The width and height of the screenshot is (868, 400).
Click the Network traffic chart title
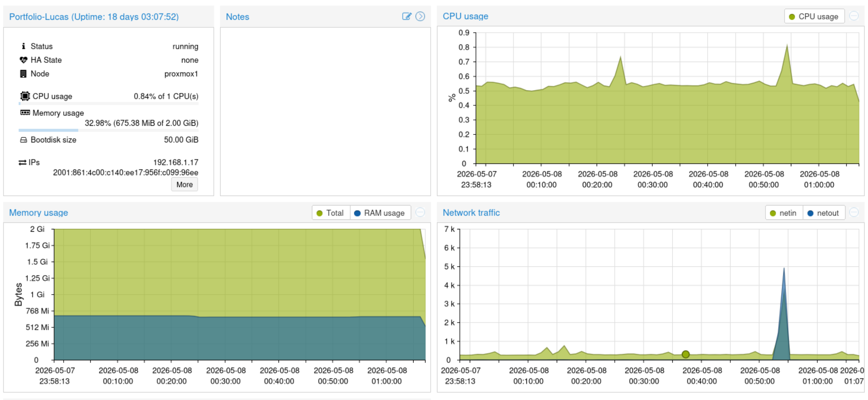tap(471, 213)
